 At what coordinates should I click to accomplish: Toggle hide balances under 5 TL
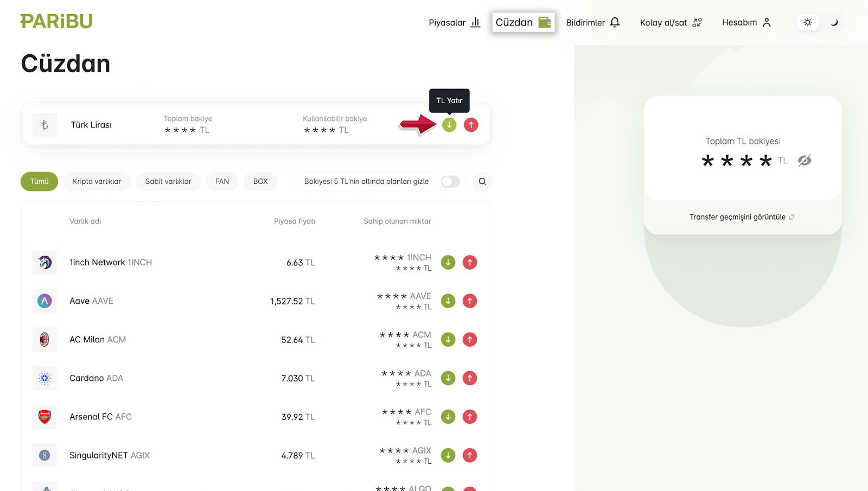coord(450,181)
